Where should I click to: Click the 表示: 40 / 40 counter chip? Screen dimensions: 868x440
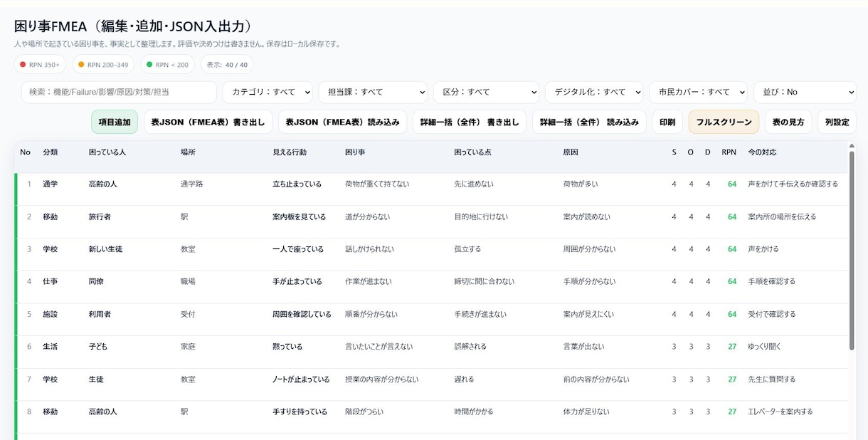click(x=227, y=65)
